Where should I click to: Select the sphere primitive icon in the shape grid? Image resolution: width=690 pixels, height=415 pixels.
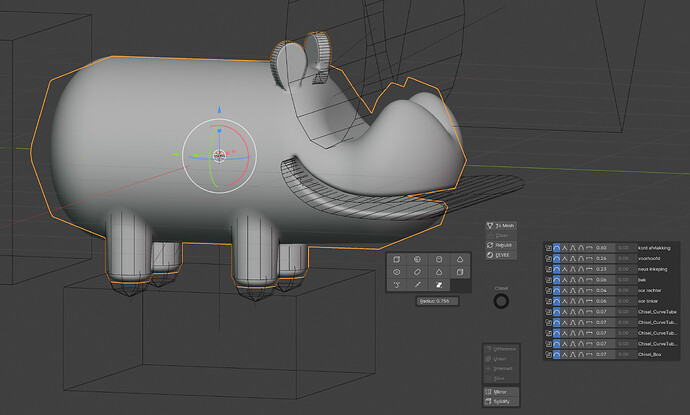[418, 259]
